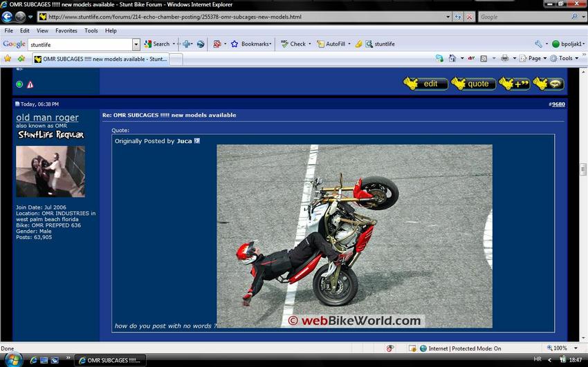Screen dimensions: 588x367
Task: Click the Stop loading red X icon
Action: point(470,17)
